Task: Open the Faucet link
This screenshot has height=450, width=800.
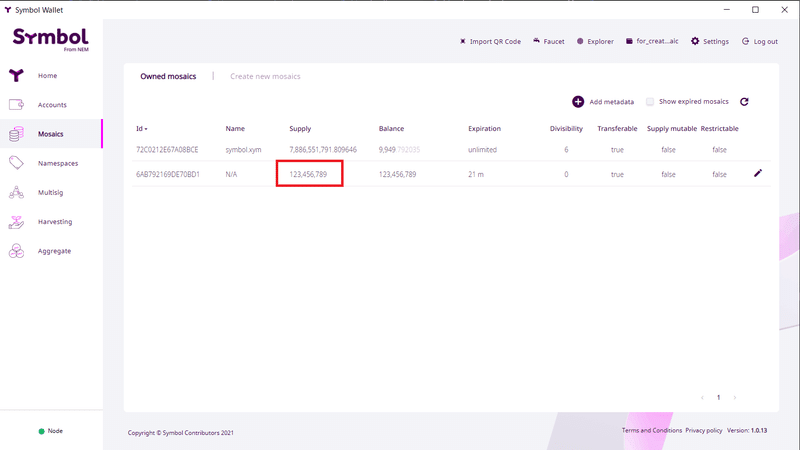Action: point(548,41)
